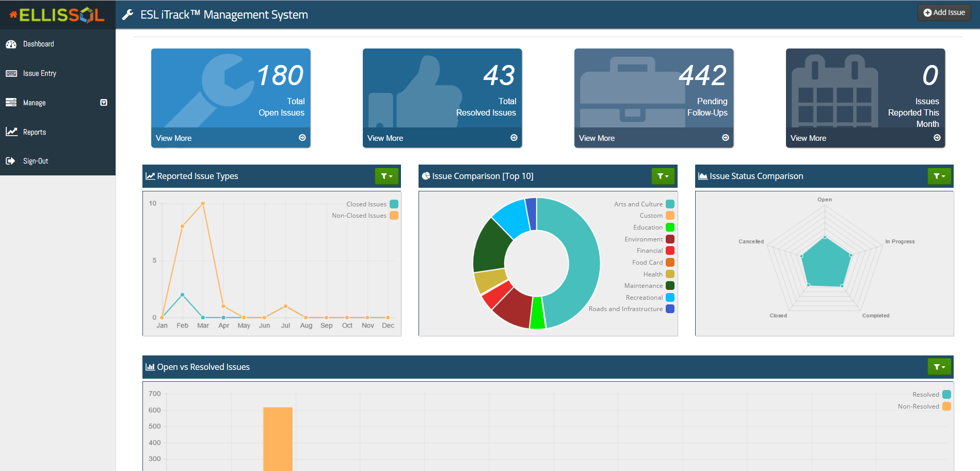Toggle Financial legend swatch
The image size is (980, 471).
[670, 251]
